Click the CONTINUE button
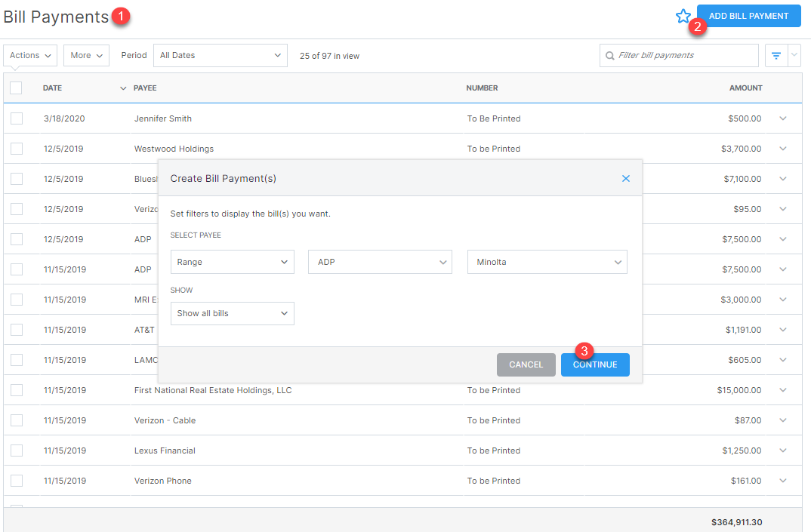811x532 pixels. (595, 364)
